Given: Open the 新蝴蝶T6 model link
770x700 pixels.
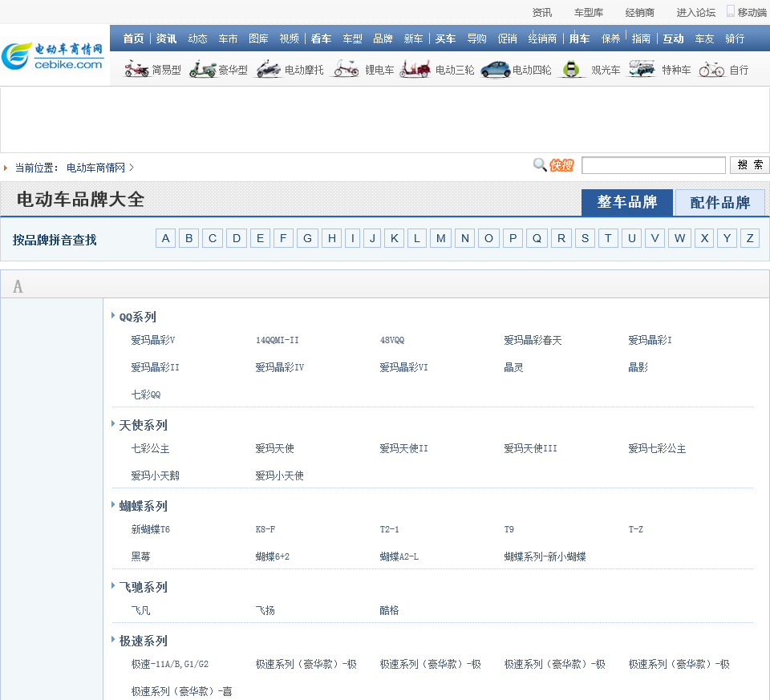Looking at the screenshot, I should point(150,529).
